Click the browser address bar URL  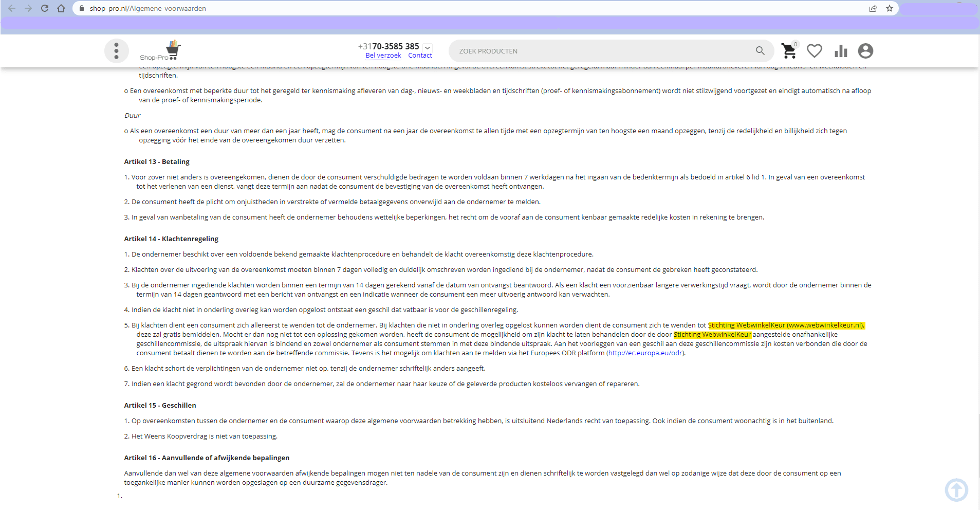point(148,8)
